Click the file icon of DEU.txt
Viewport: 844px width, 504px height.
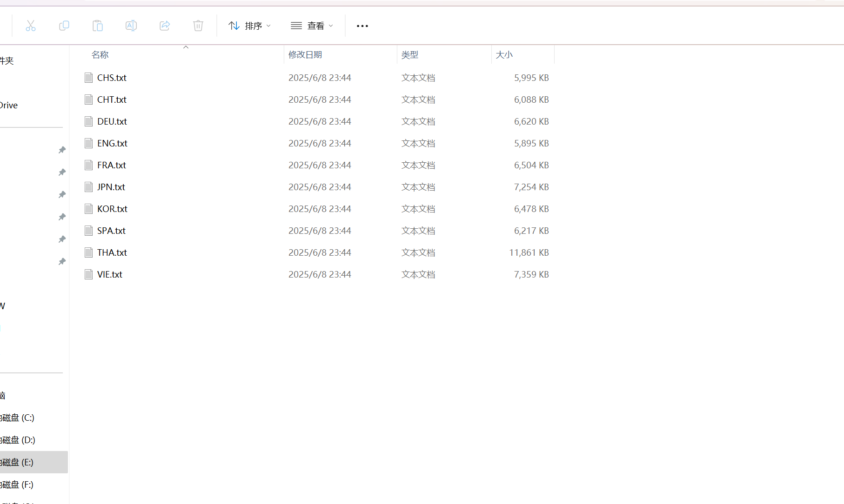89,121
